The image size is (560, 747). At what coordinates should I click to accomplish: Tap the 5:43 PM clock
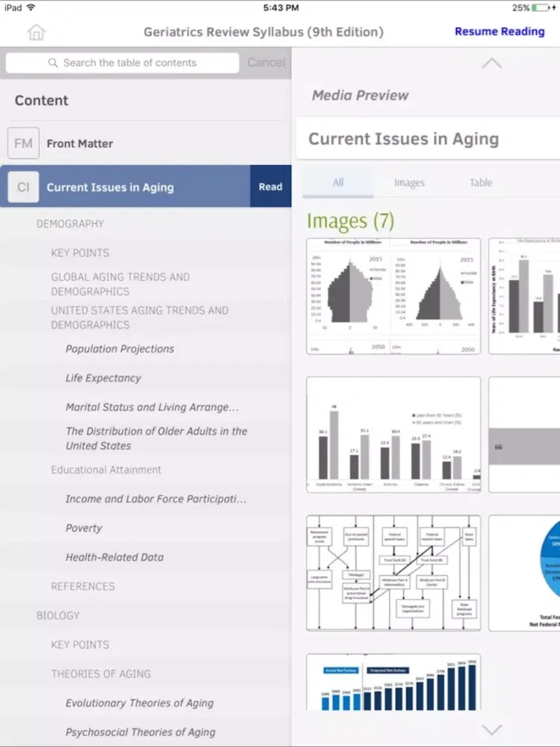tap(281, 7)
